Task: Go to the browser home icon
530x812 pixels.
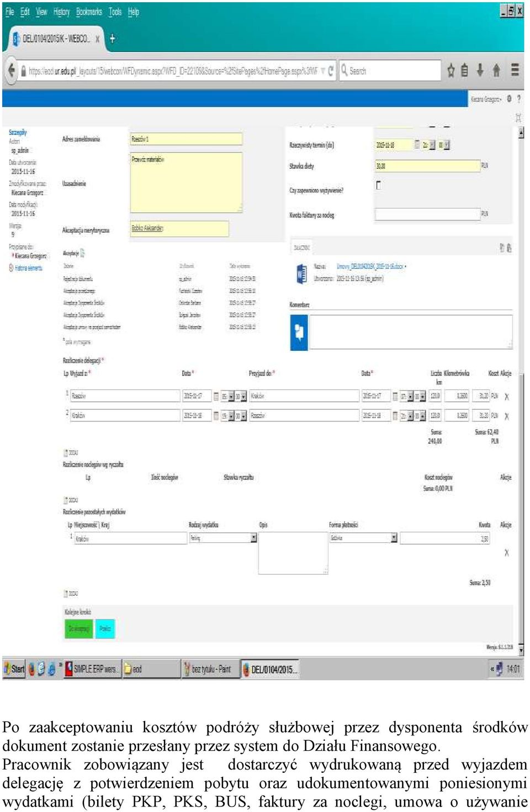Action: 496,70
